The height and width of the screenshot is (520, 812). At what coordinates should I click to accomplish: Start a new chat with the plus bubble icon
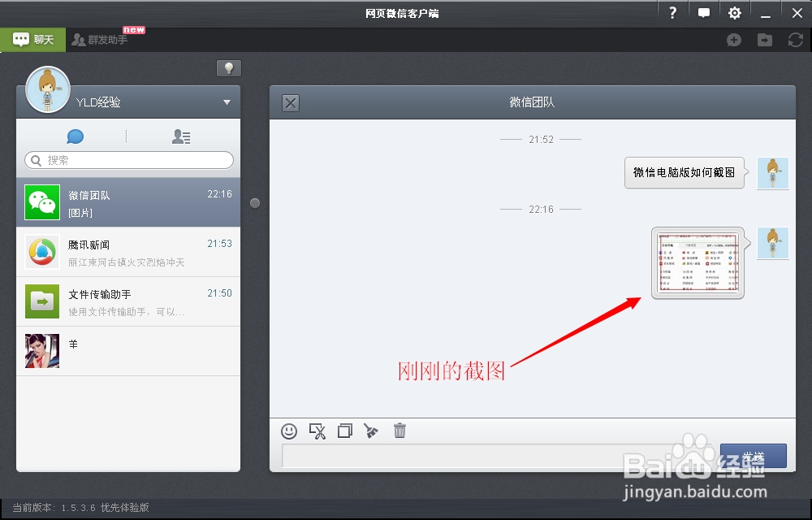click(733, 39)
